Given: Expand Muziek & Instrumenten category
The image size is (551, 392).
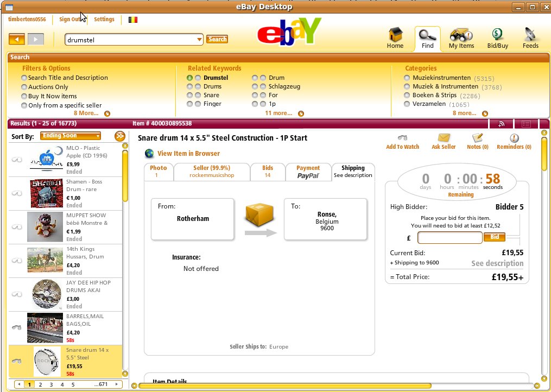Looking at the screenshot, I should (407, 86).
